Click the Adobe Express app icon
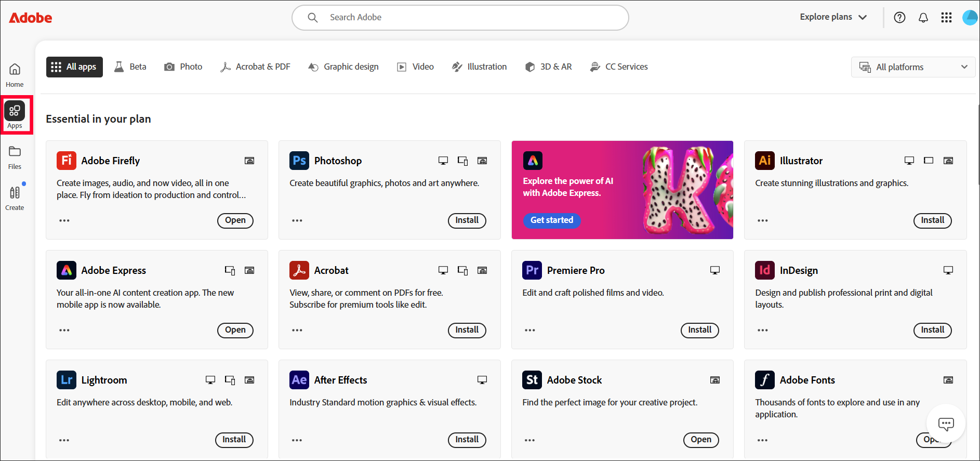The height and width of the screenshot is (461, 980). (67, 270)
